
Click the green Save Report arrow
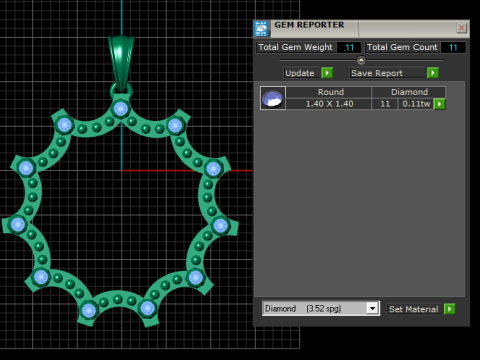(433, 73)
